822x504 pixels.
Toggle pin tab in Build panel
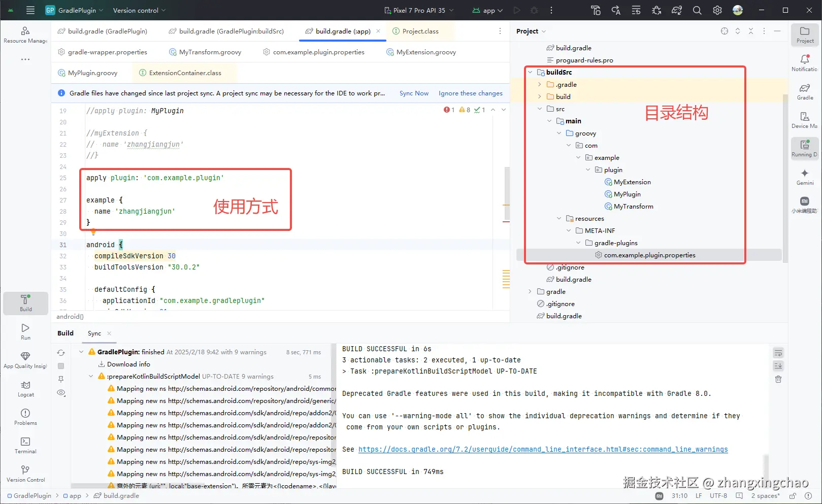[x=61, y=379]
